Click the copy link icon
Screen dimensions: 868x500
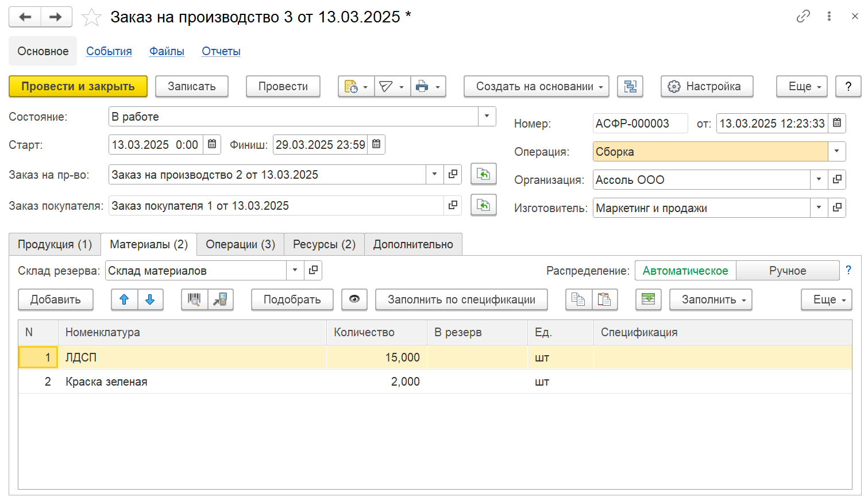pyautogui.click(x=803, y=17)
